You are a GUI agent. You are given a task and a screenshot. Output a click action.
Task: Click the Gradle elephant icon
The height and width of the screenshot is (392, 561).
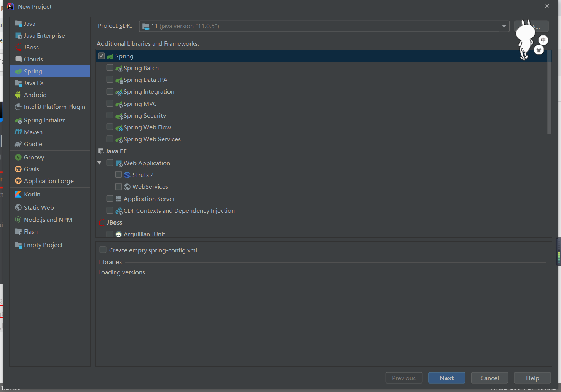tap(18, 144)
